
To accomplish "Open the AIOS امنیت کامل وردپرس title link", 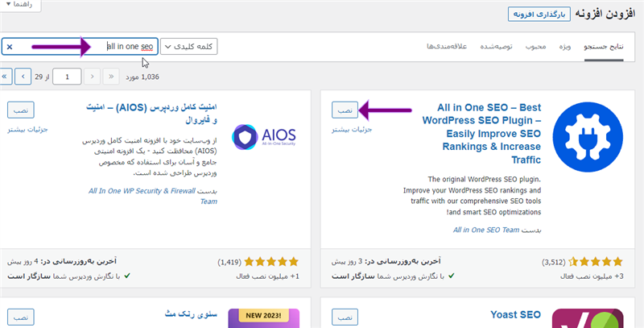I will (x=151, y=114).
